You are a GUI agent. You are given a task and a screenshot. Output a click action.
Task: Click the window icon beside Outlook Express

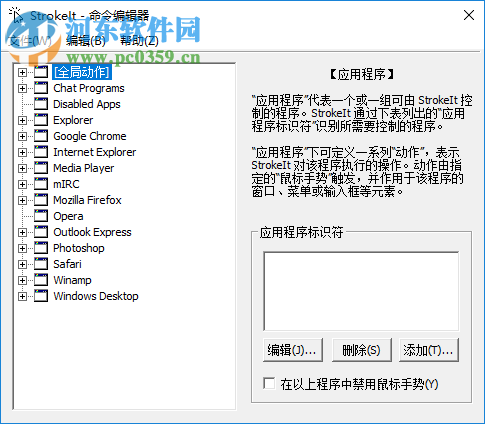coord(41,232)
